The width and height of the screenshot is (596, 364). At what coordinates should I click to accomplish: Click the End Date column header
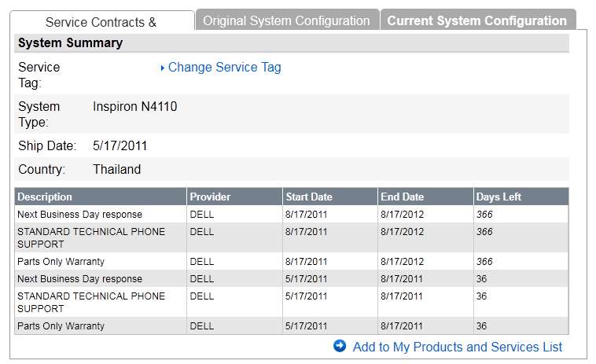click(403, 197)
